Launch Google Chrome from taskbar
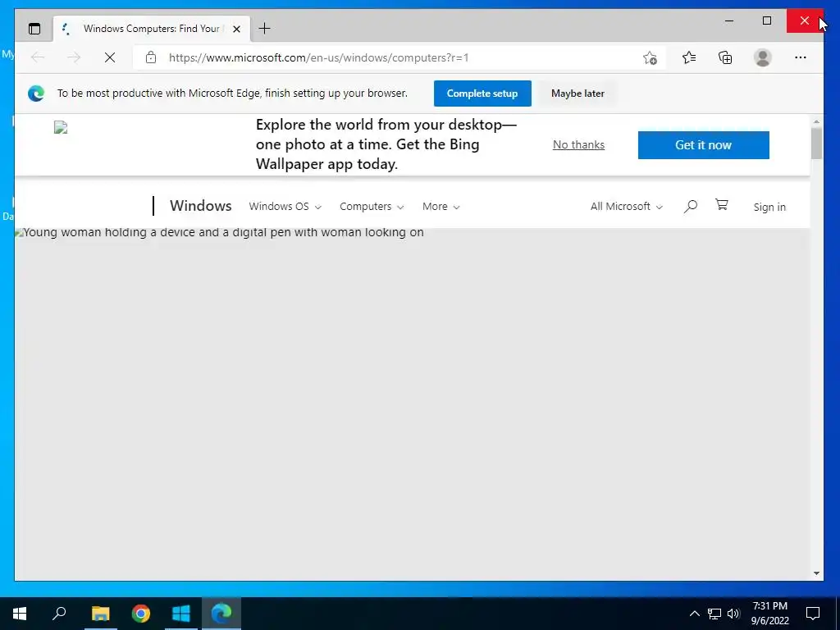This screenshot has height=630, width=840. [x=141, y=614]
